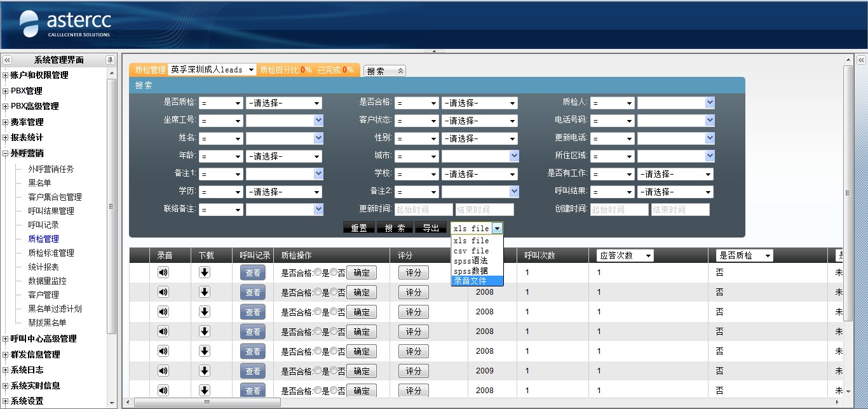This screenshot has width=868, height=409.
Task: Play the recording in the first table row
Action: tap(163, 272)
